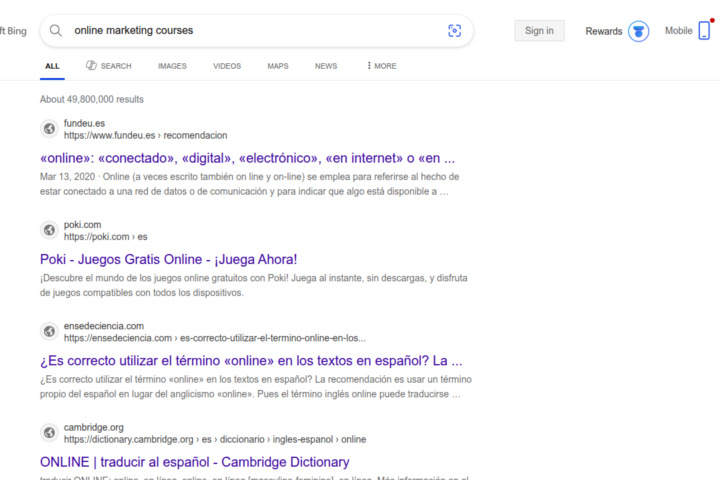Open the «online»: «conectado» result title
Screen dimensions: 720x480
pos(247,158)
